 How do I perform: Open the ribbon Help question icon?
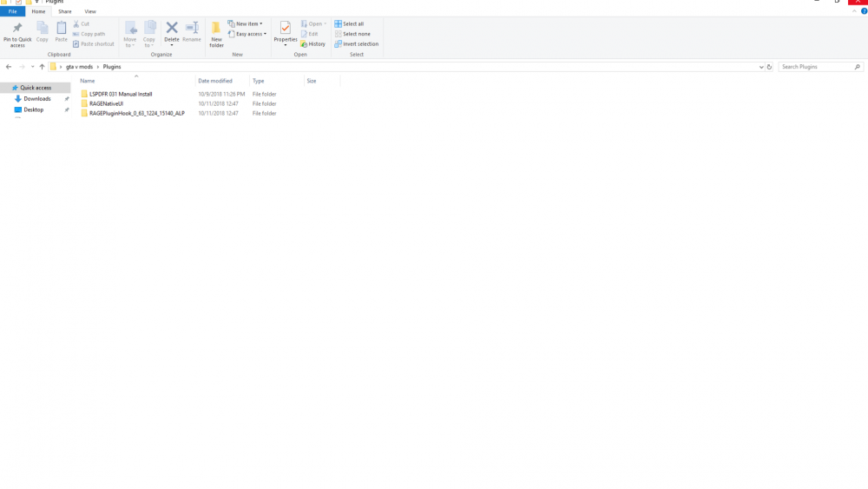point(864,11)
